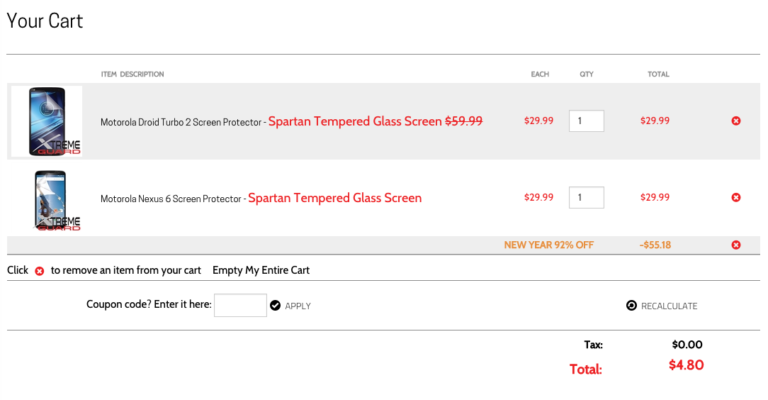The height and width of the screenshot is (400, 768).
Task: Click the Your Cart heading
Action: point(45,21)
